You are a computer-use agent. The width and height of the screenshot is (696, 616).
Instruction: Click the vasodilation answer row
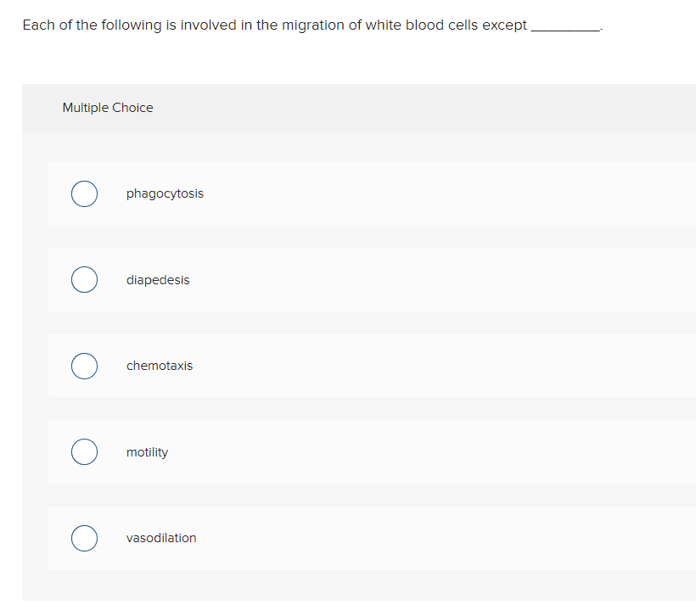click(x=365, y=538)
